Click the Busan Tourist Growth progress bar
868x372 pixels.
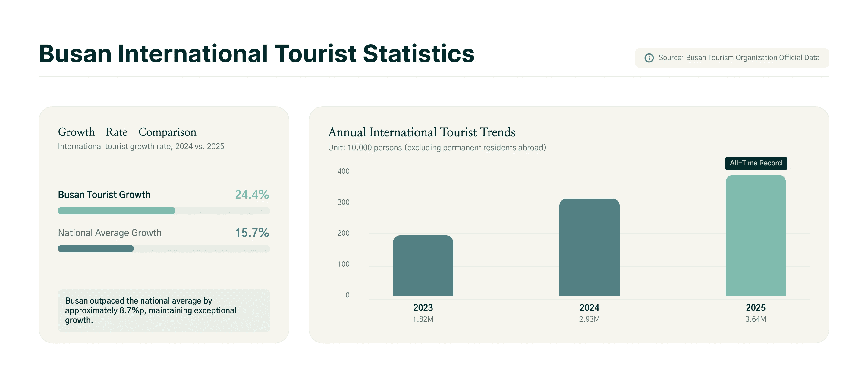tap(164, 211)
